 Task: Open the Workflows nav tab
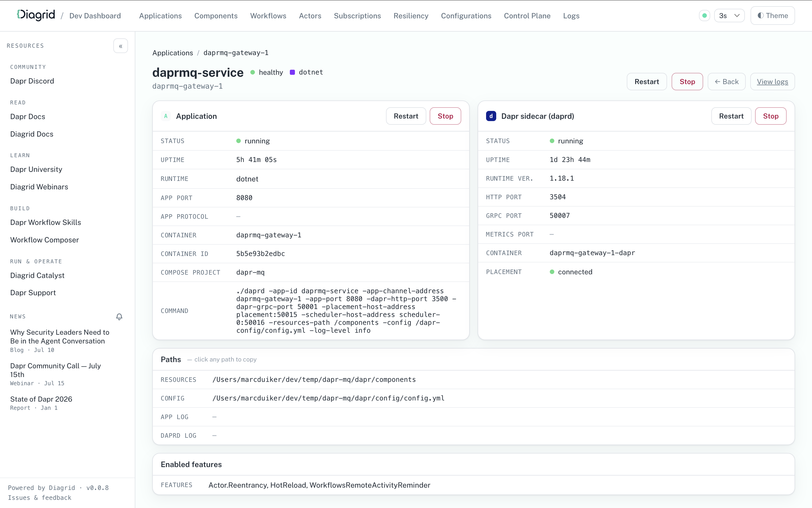(268, 16)
